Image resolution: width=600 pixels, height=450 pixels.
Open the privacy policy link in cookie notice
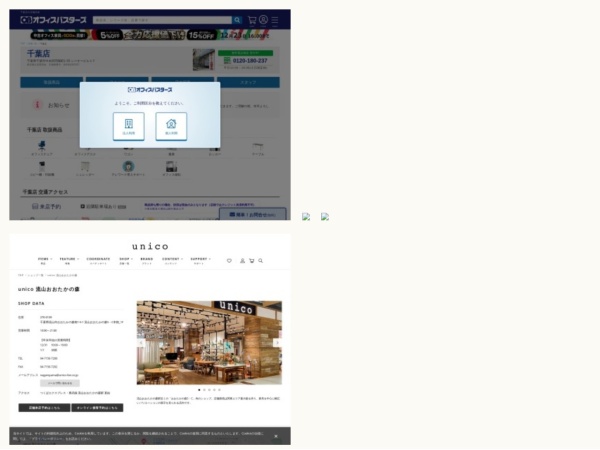[x=46, y=439]
